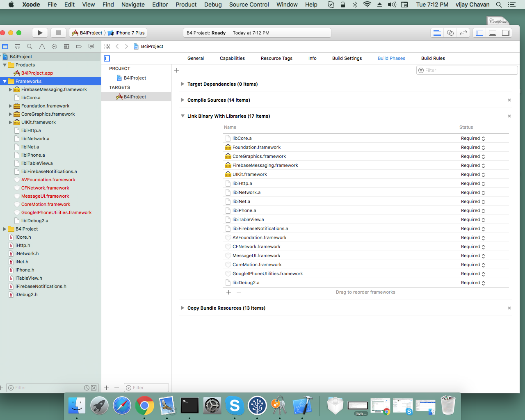
Task: Toggle recently modified files filter
Action: [x=87, y=388]
